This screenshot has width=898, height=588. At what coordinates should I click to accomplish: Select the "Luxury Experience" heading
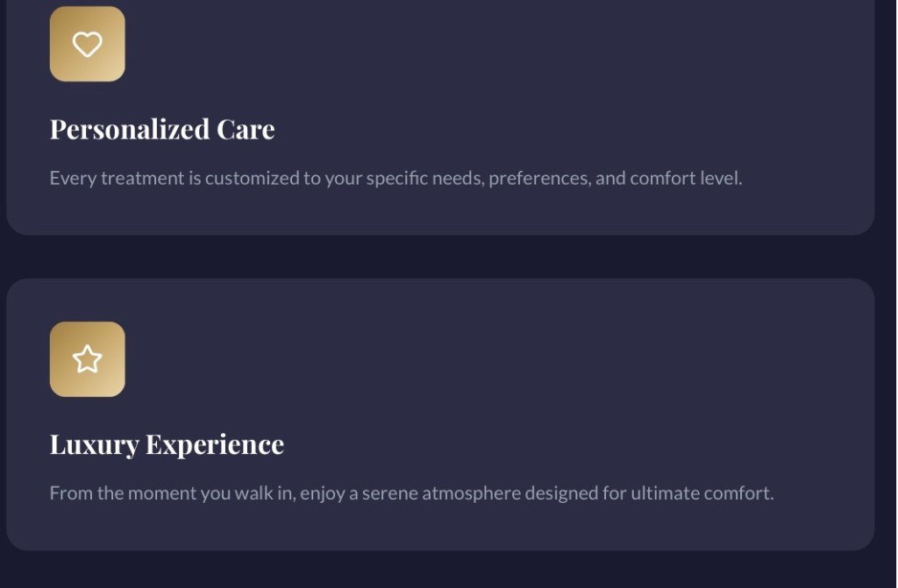(167, 444)
